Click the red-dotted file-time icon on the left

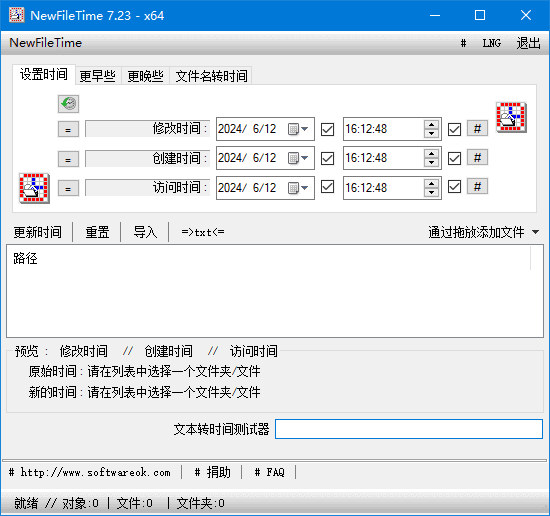pos(34,188)
